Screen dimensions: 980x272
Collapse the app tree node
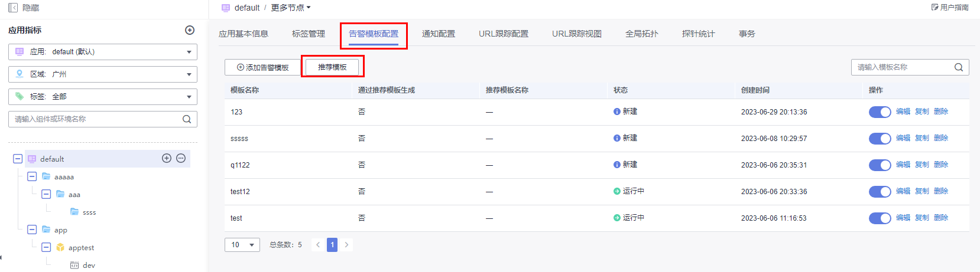[x=32, y=230]
